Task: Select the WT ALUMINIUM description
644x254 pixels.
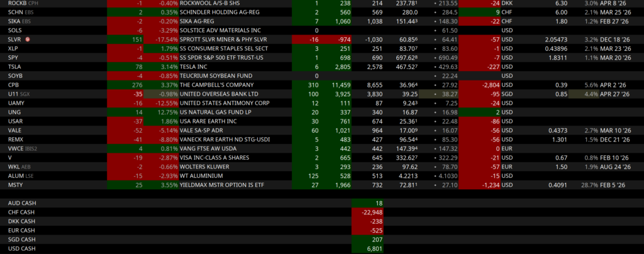Action: point(203,175)
